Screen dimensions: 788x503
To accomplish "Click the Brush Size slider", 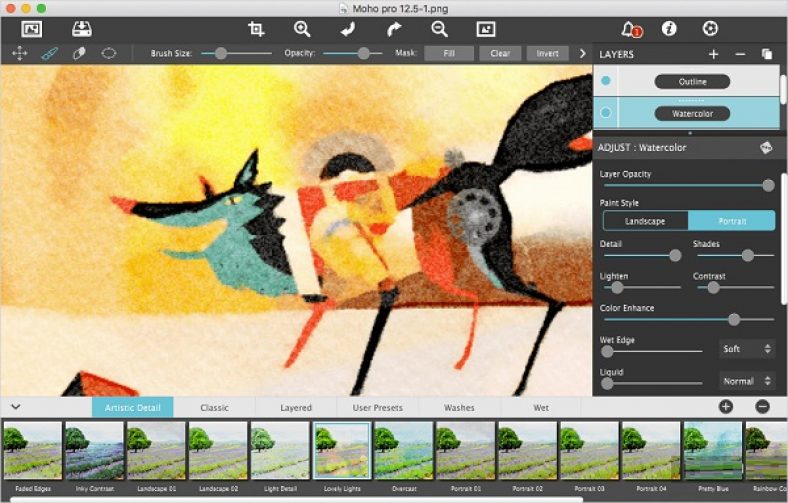I will coord(236,53).
